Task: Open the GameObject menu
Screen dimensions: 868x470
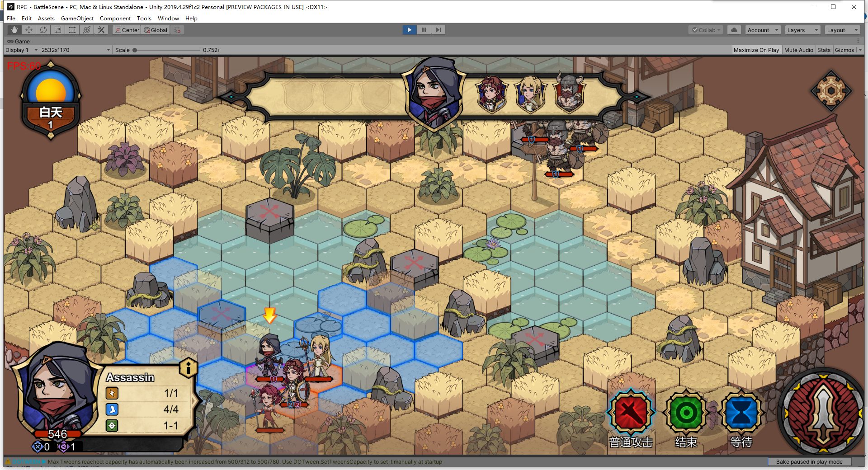Action: tap(77, 19)
